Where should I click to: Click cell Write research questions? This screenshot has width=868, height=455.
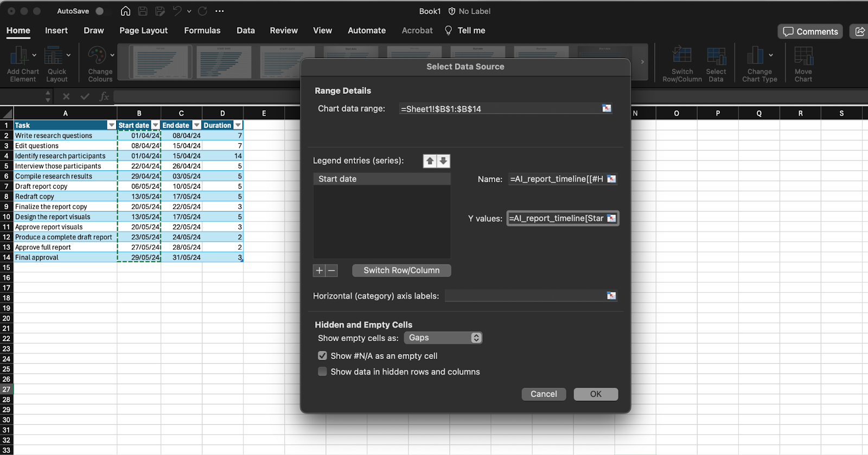pyautogui.click(x=65, y=136)
